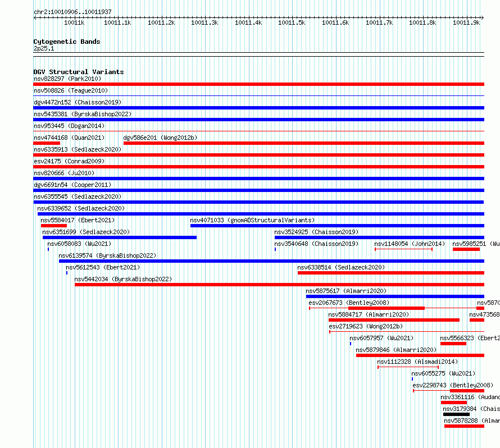Click nsv953445 (Dogan2014) label

[x=69, y=126]
